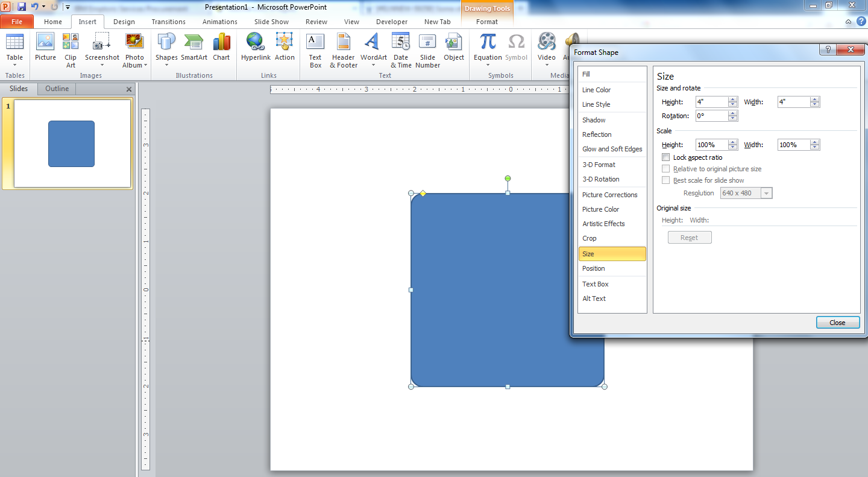Switch to the Transitions tab
The width and height of the screenshot is (868, 477).
coord(169,22)
